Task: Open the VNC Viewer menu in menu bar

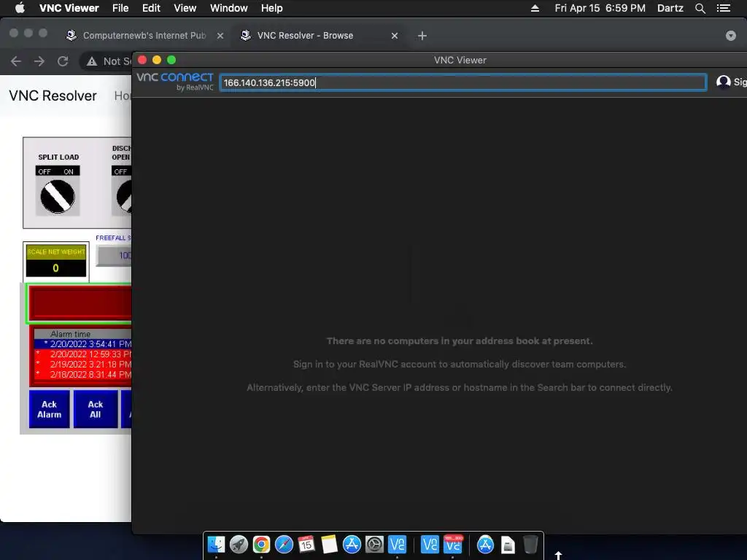Action: click(x=69, y=8)
